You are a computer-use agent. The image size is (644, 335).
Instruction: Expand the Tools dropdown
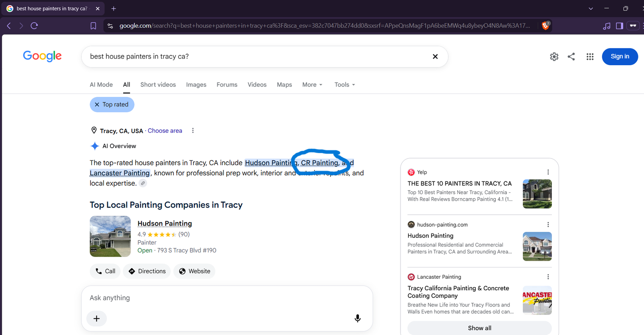coord(345,85)
